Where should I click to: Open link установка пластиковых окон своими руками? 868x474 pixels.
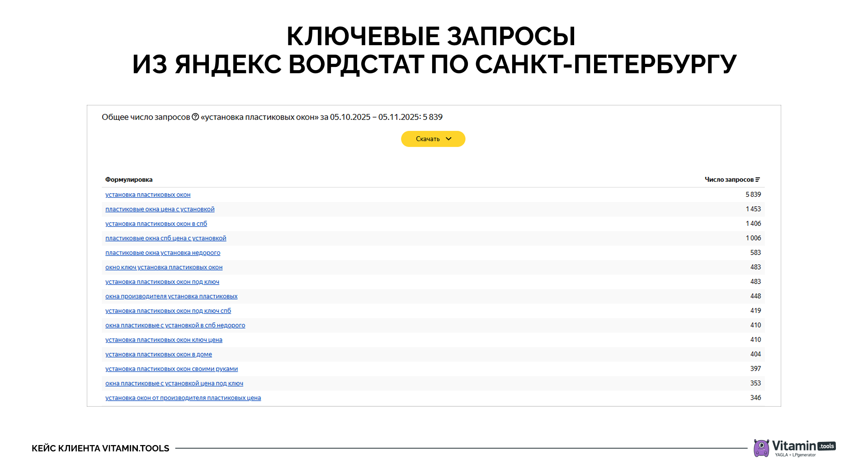[171, 369]
